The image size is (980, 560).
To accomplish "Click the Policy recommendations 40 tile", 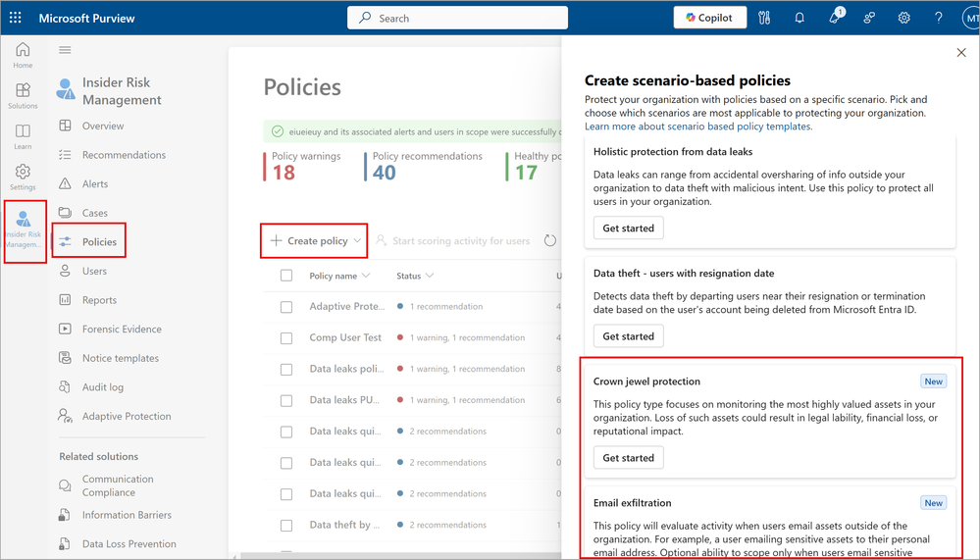I will pos(425,167).
